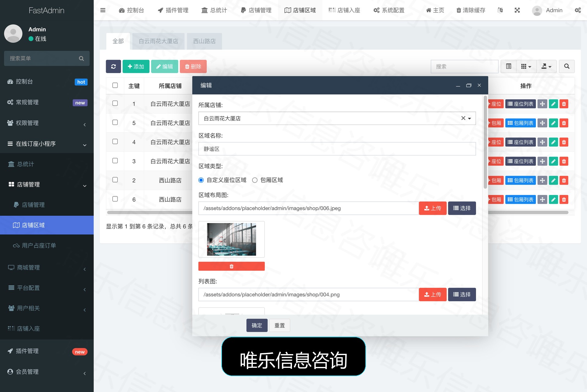Image resolution: width=587 pixels, height=392 pixels.
Task: Click the classroom layout image thumbnail
Action: click(231, 239)
